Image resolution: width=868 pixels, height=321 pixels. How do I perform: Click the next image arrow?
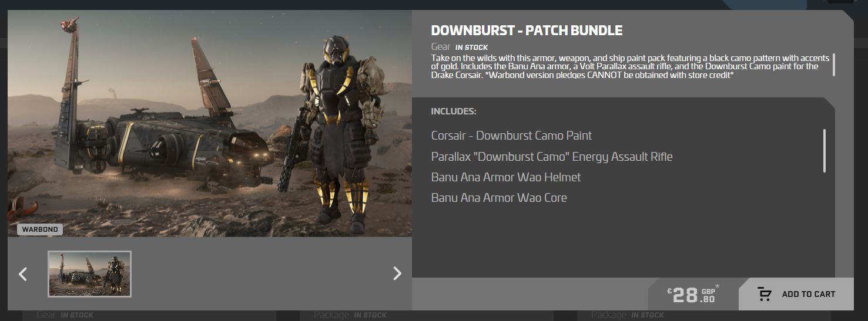(x=397, y=273)
